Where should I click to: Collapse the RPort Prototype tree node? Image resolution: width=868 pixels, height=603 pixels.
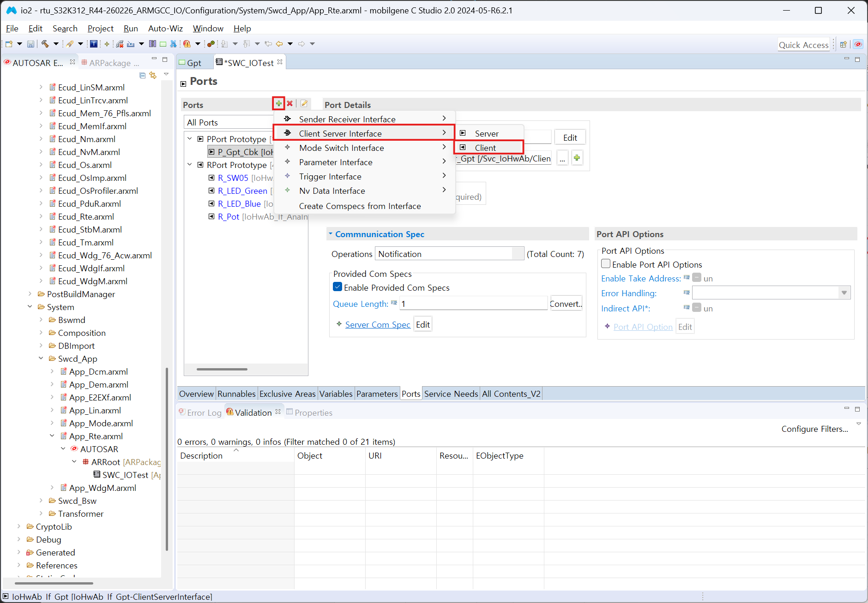[x=190, y=165]
